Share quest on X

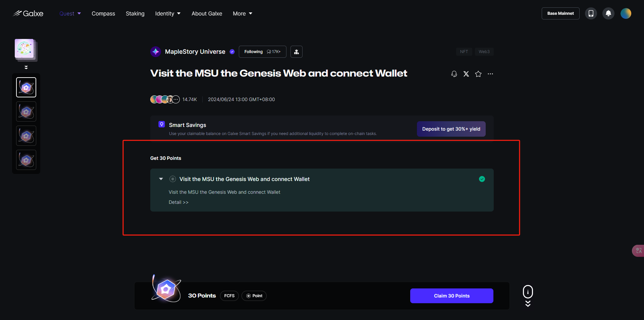(x=466, y=74)
